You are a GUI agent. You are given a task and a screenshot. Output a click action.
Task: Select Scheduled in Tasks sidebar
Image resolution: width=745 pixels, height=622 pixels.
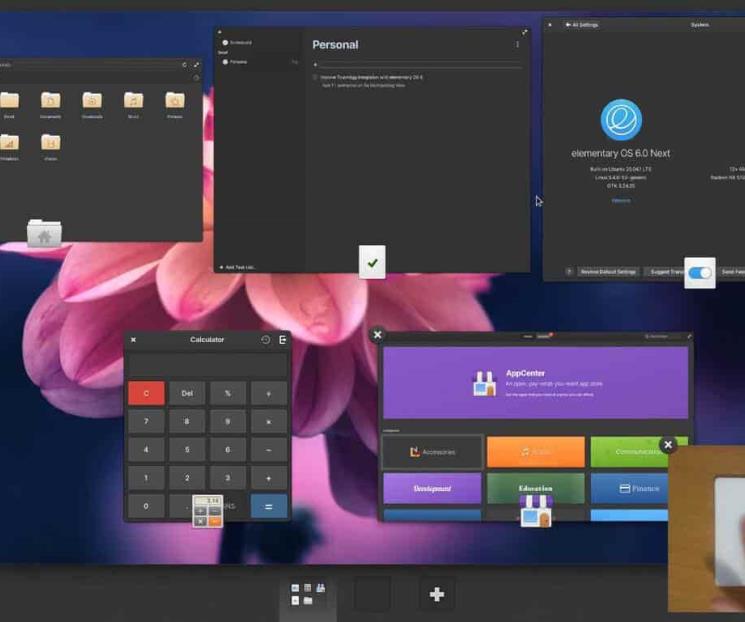point(260,42)
